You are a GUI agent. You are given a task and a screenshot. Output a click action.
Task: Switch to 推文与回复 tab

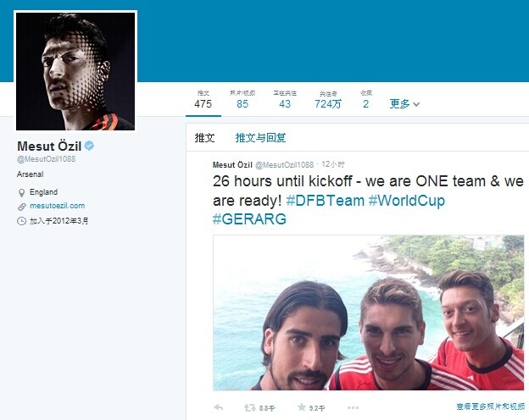pos(260,137)
